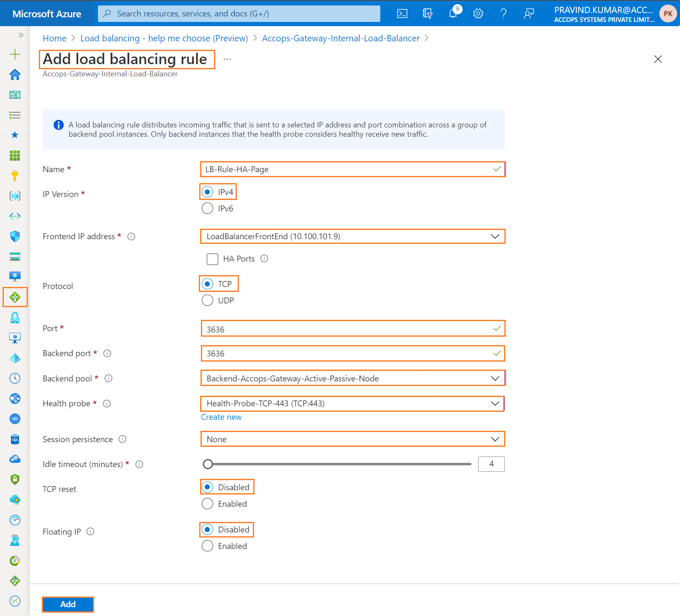The height and width of the screenshot is (616, 680).
Task: Select TCP protocol radio button
Action: point(207,284)
